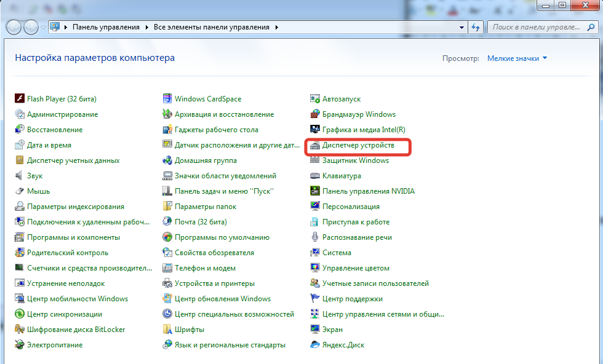The image size is (603, 364).
Task: Open the Просмотр 'Мелкие значки' dropdown
Action: coord(517,58)
